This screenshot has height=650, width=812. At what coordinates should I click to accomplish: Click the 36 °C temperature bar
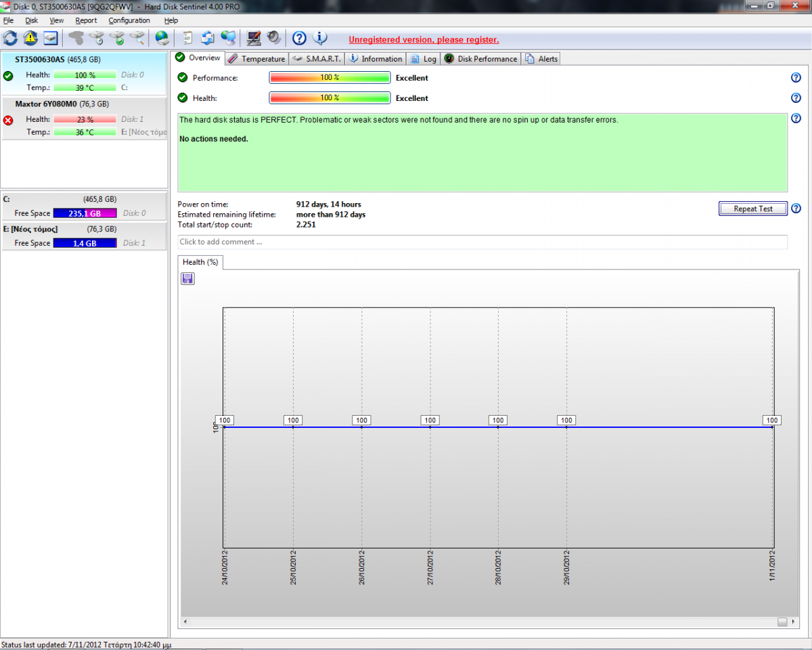[x=85, y=132]
